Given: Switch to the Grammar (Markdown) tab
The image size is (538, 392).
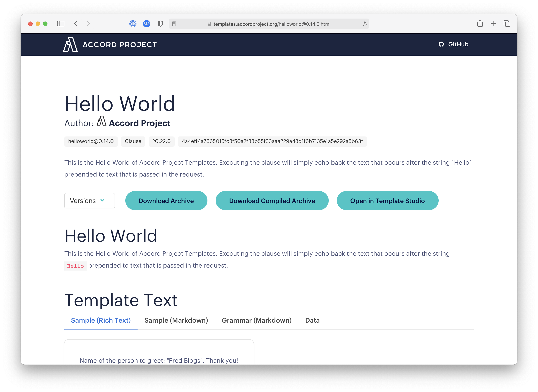Looking at the screenshot, I should [x=257, y=320].
